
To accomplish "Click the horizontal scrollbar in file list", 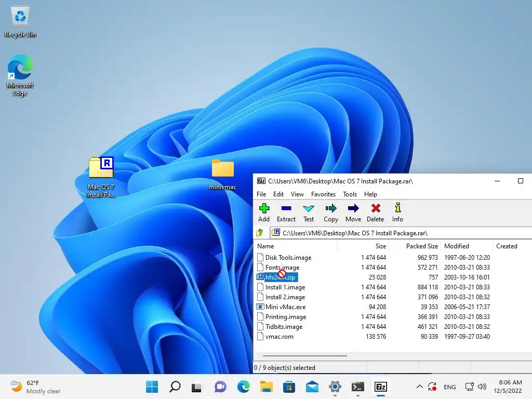I will (x=304, y=355).
